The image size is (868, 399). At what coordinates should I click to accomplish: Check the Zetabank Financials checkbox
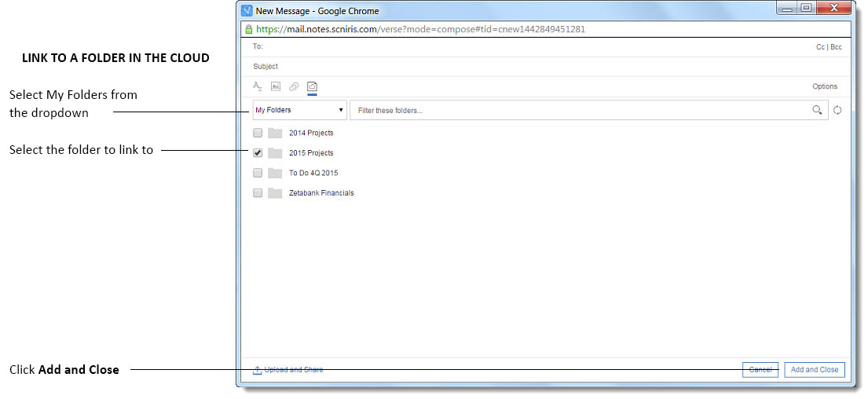coord(258,192)
